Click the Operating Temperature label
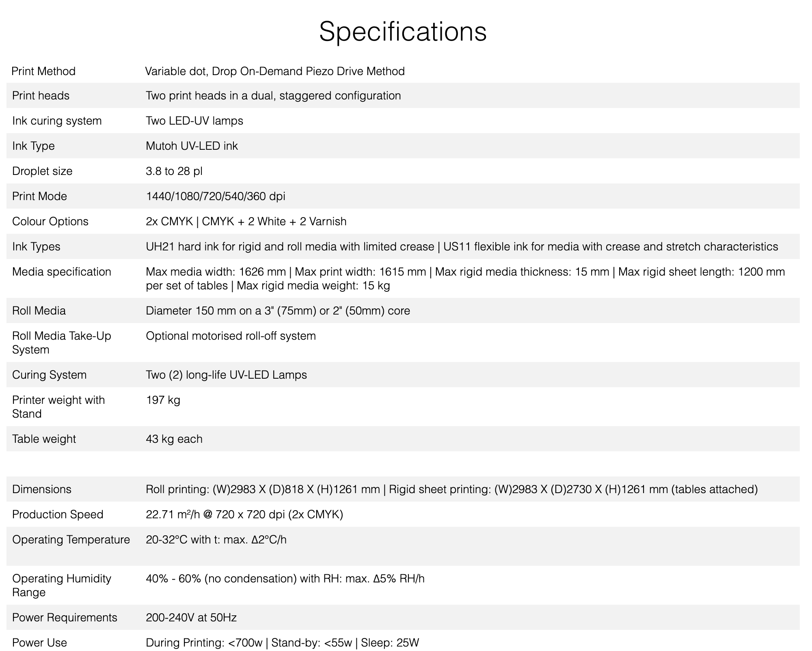The width and height of the screenshot is (812, 651). [71, 540]
